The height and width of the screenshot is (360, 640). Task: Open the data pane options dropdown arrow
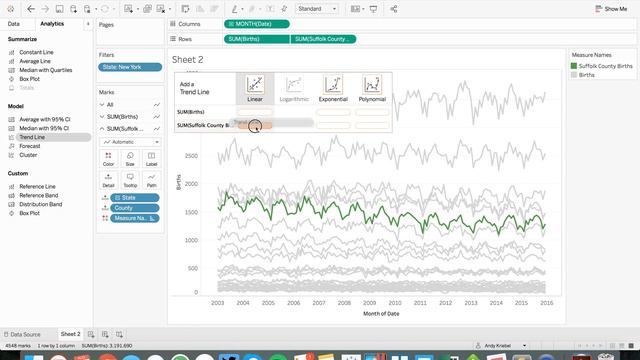pos(88,24)
